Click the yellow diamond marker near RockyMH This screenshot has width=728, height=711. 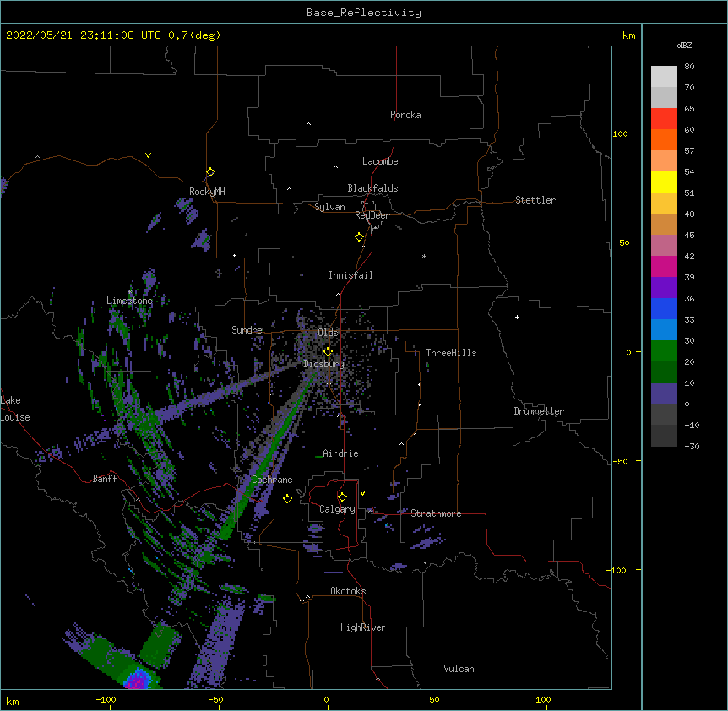pyautogui.click(x=210, y=172)
